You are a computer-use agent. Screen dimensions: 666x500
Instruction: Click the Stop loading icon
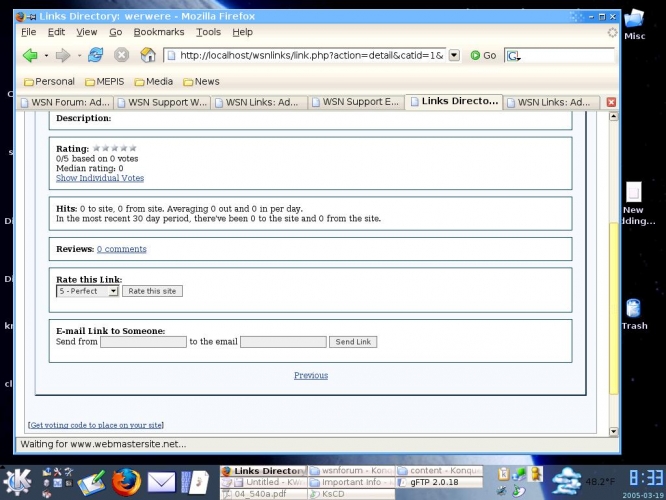coord(121,56)
